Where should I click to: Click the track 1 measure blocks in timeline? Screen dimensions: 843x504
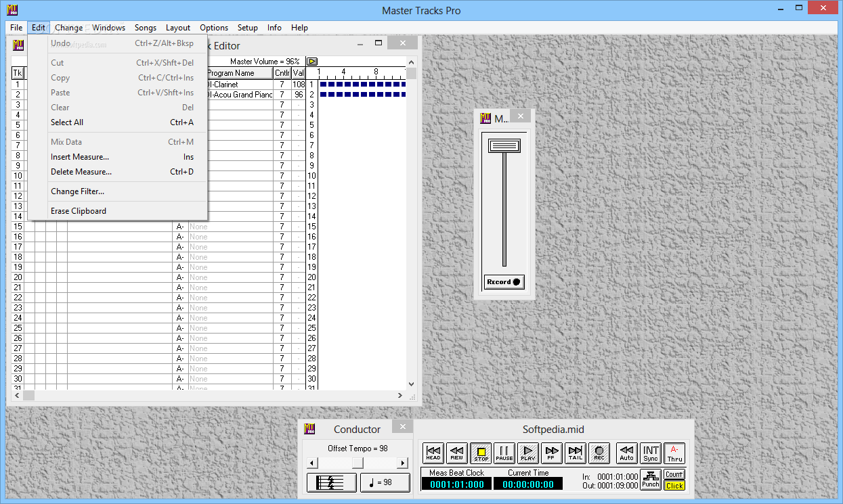click(362, 85)
